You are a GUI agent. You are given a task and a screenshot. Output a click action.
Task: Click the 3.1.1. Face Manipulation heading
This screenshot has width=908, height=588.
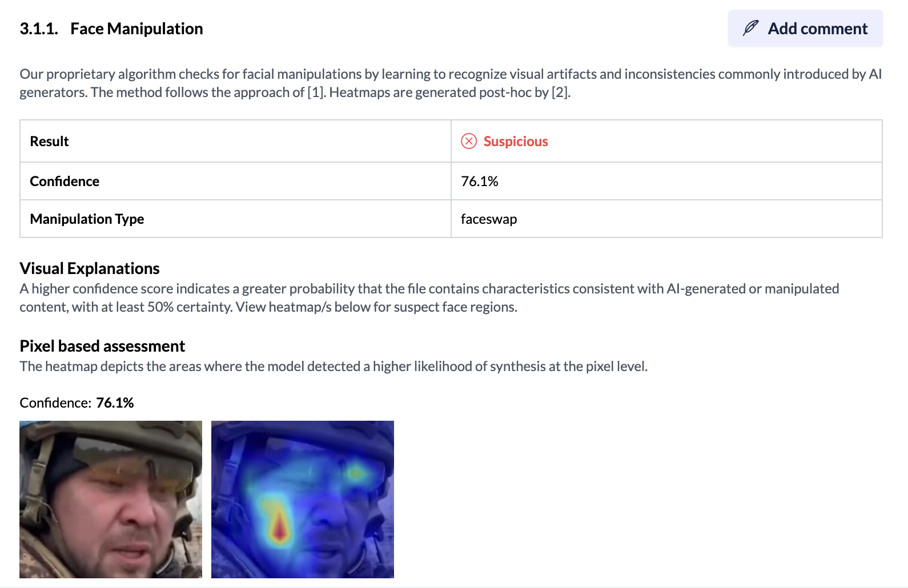111,29
